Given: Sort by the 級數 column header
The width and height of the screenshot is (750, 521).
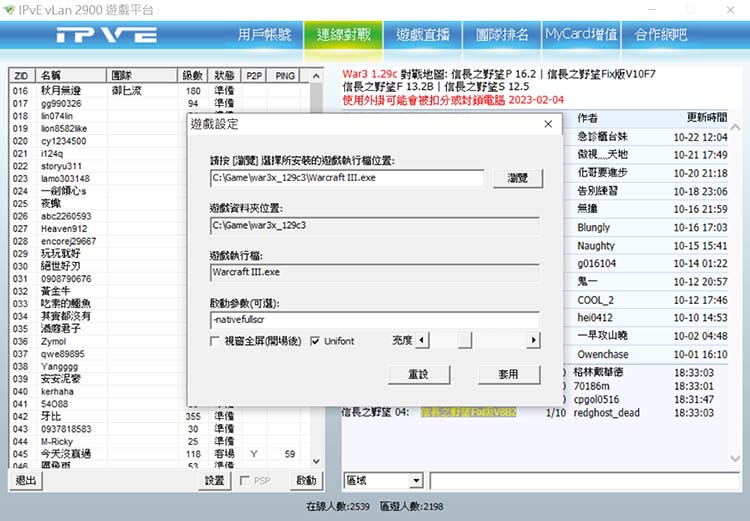Looking at the screenshot, I should click(192, 76).
